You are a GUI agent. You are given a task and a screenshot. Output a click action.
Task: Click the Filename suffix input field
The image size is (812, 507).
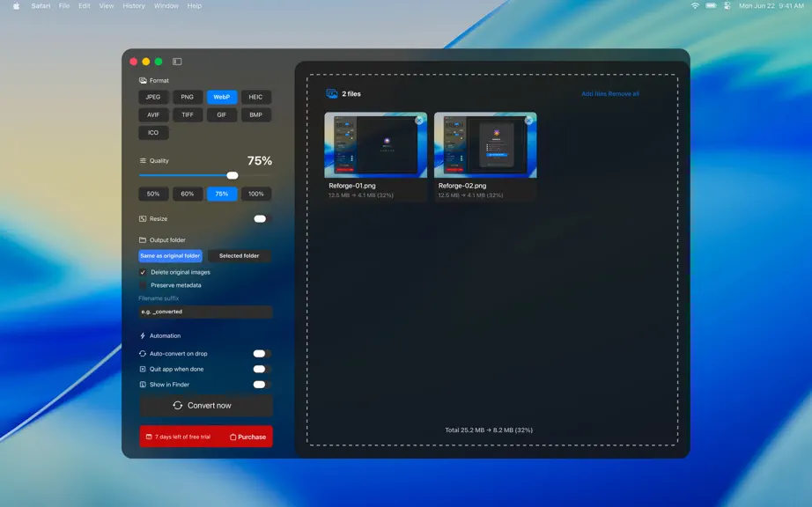click(205, 312)
